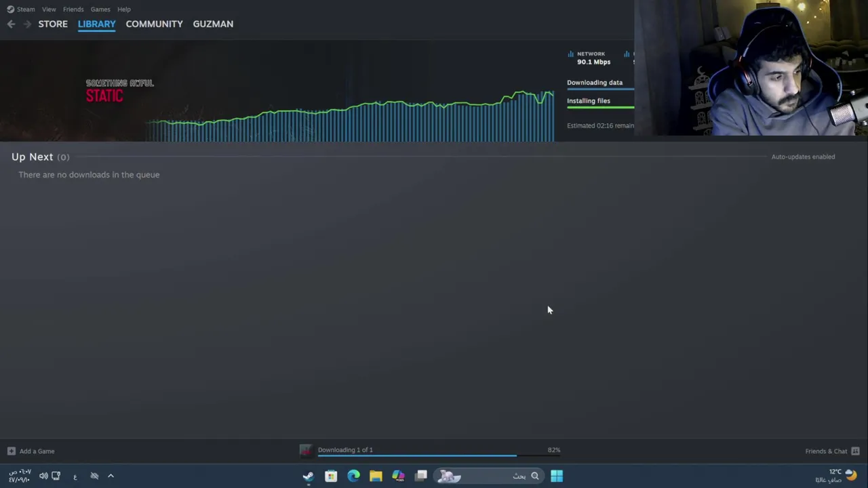868x488 pixels.
Task: Click the Add a Game plus icon
Action: (11, 451)
